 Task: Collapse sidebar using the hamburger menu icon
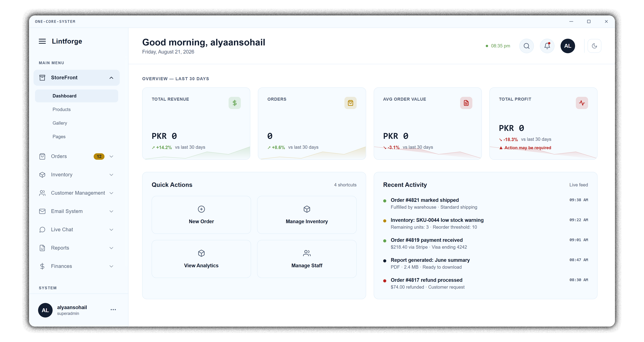42,41
